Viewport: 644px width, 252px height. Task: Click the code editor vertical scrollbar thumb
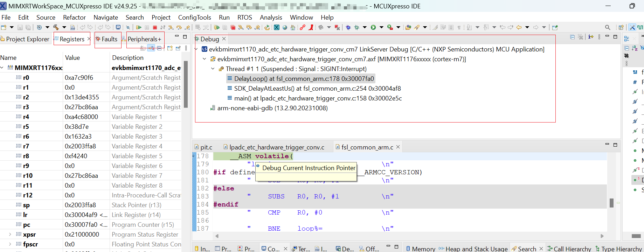tap(611, 203)
